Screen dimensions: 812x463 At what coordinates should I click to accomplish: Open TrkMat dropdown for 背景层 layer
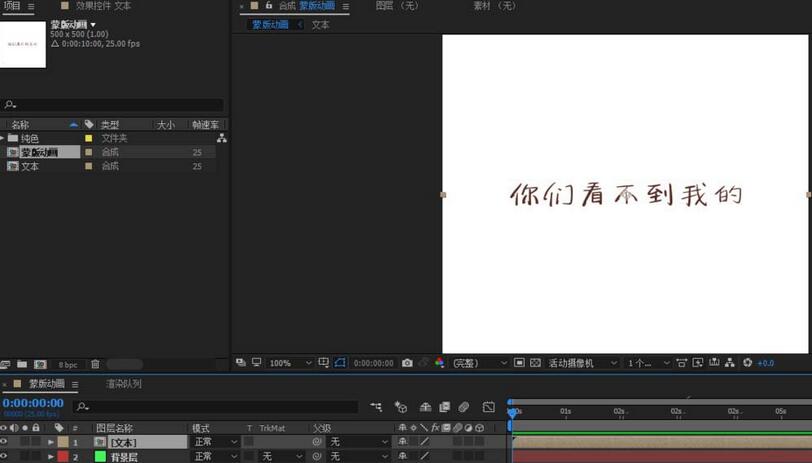tap(281, 456)
